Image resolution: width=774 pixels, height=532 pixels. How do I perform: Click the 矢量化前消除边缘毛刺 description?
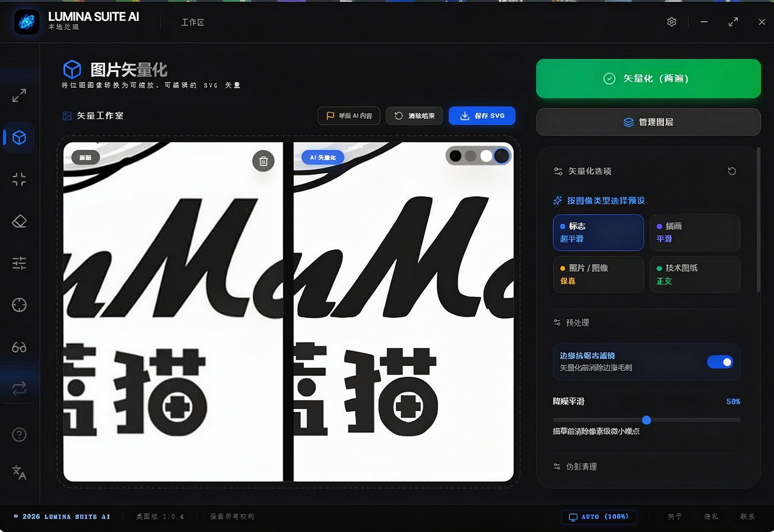596,368
